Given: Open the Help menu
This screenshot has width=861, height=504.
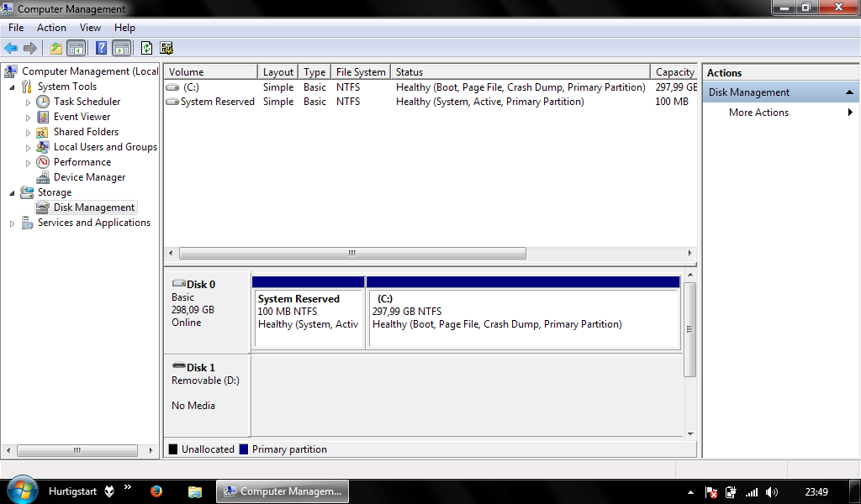Looking at the screenshot, I should tap(124, 28).
